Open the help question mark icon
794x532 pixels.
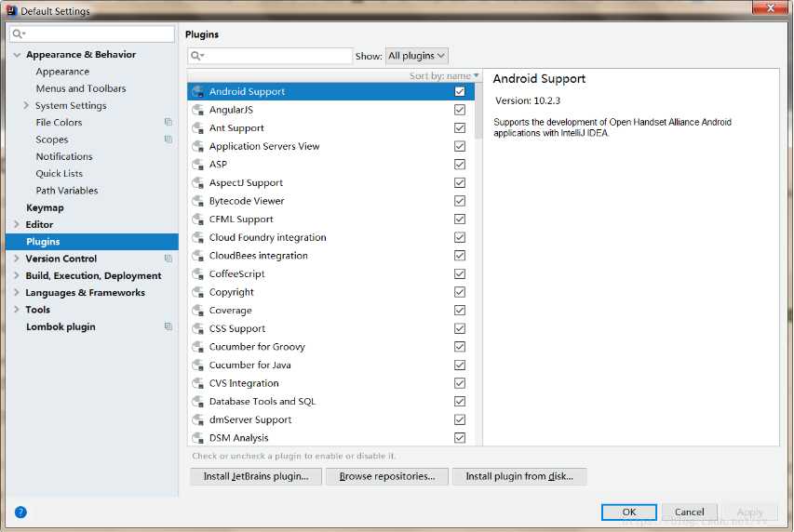click(x=20, y=512)
